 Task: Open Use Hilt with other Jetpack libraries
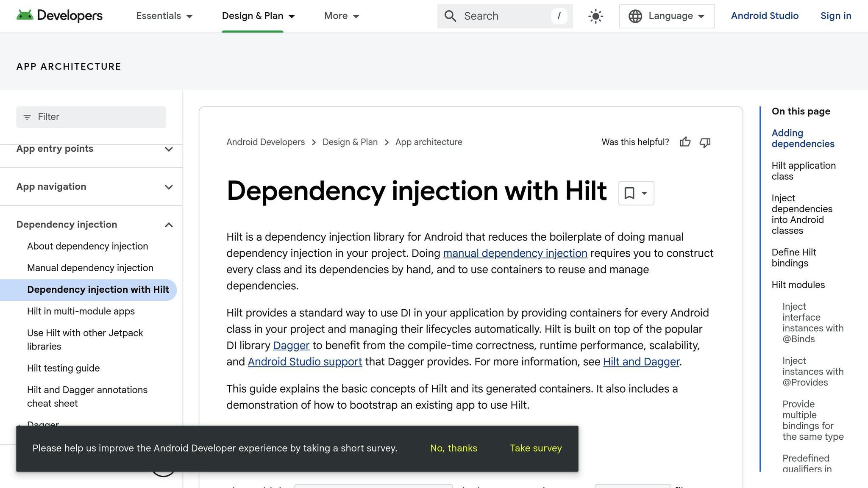click(85, 340)
